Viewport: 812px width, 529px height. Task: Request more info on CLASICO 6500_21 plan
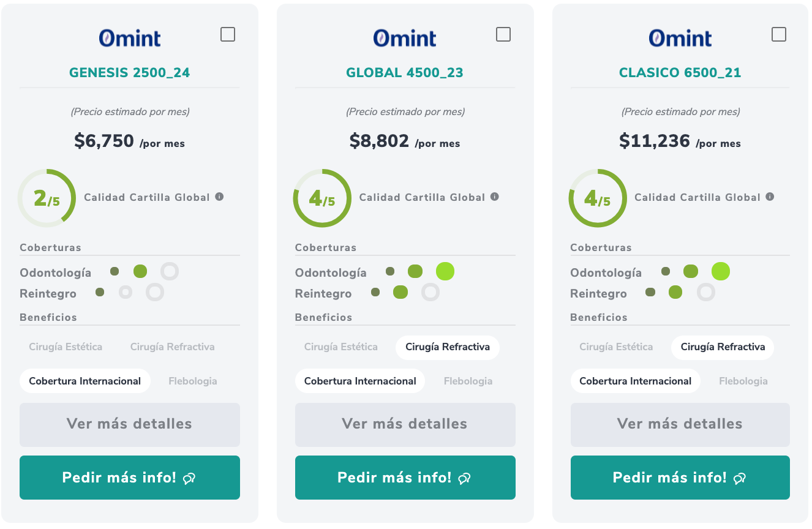pos(680,478)
